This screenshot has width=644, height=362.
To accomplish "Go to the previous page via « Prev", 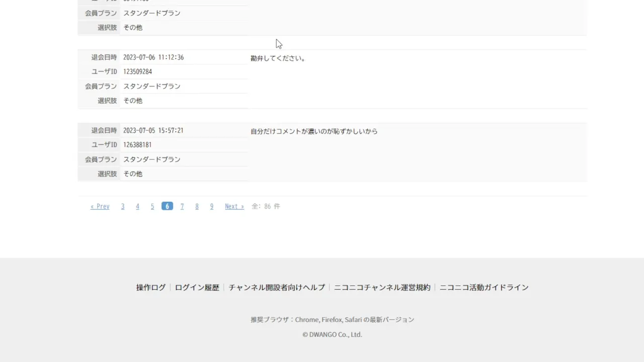I will (100, 207).
